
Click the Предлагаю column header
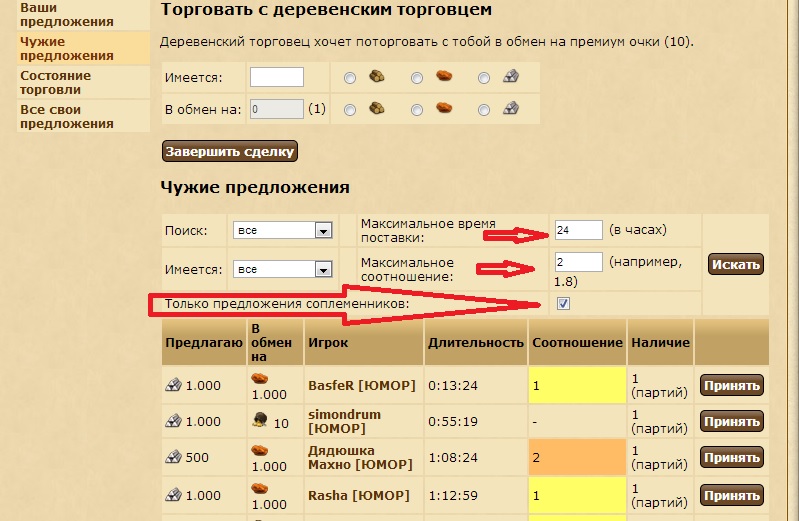pos(204,343)
